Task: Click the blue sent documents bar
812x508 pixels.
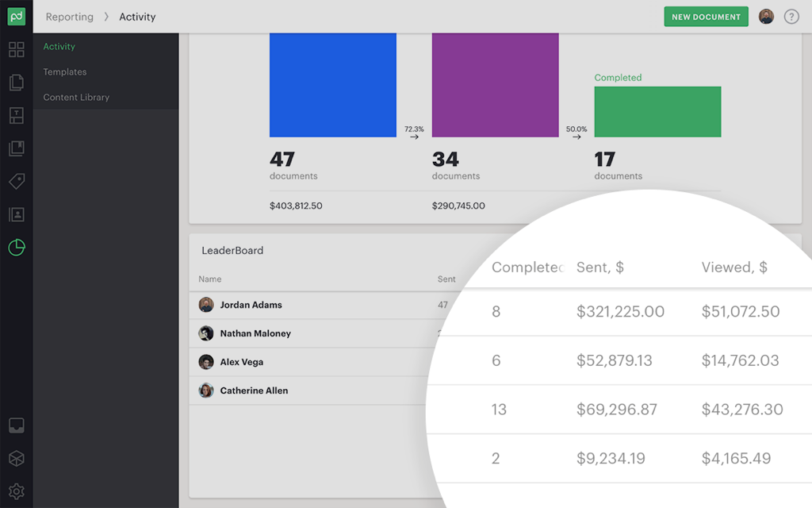Action: [x=333, y=85]
